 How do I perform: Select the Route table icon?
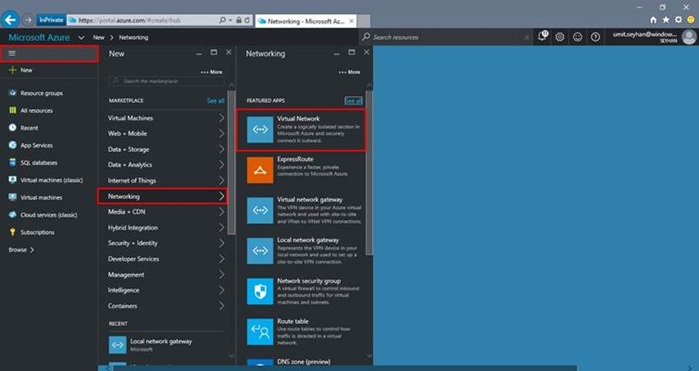coord(260,331)
